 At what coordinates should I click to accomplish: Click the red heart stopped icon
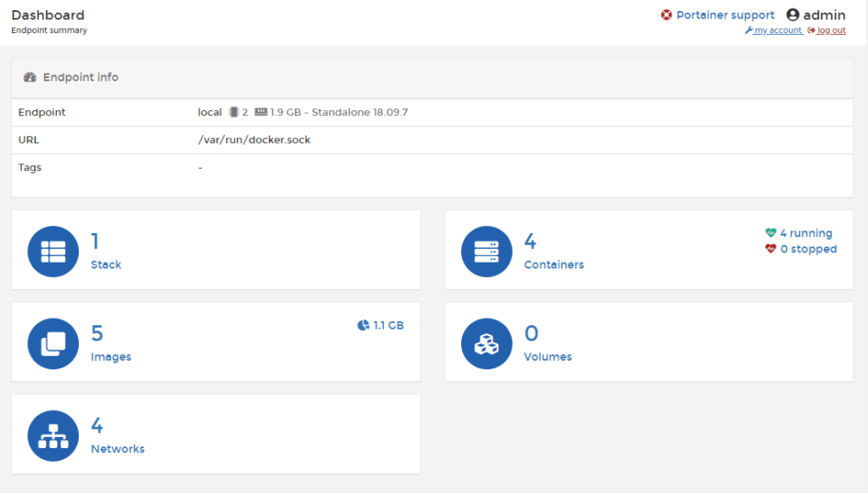point(771,249)
